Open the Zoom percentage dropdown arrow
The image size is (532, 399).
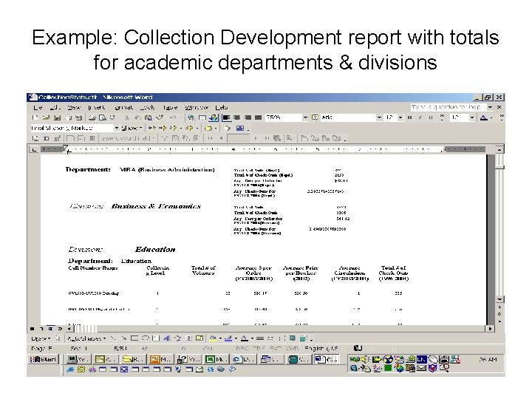pyautogui.click(x=305, y=117)
